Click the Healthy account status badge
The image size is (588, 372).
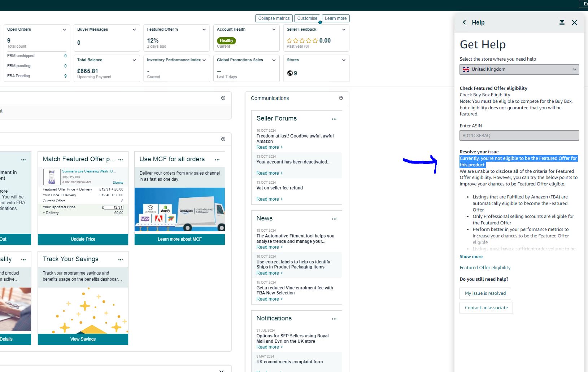(226, 40)
